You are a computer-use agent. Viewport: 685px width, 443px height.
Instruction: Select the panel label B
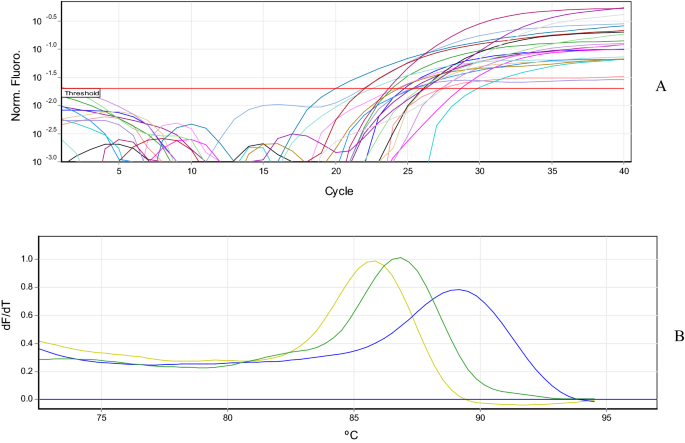(679, 336)
